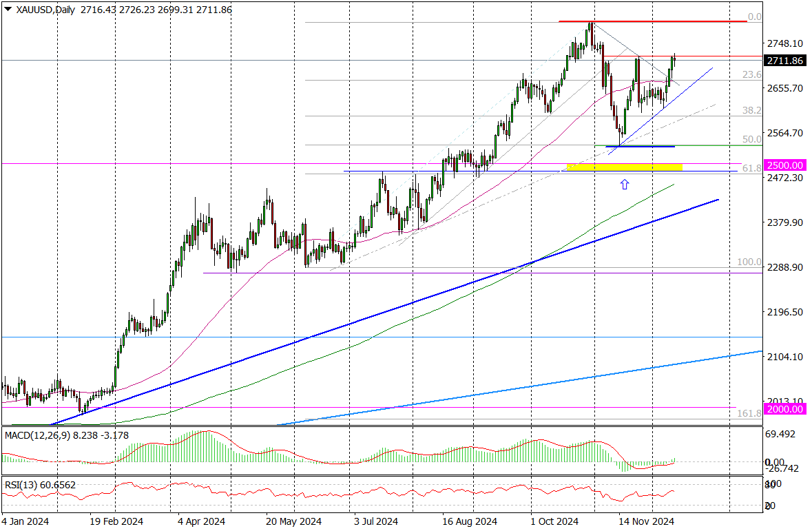
Task: Select the current price label 2711.86
Action: (x=784, y=61)
